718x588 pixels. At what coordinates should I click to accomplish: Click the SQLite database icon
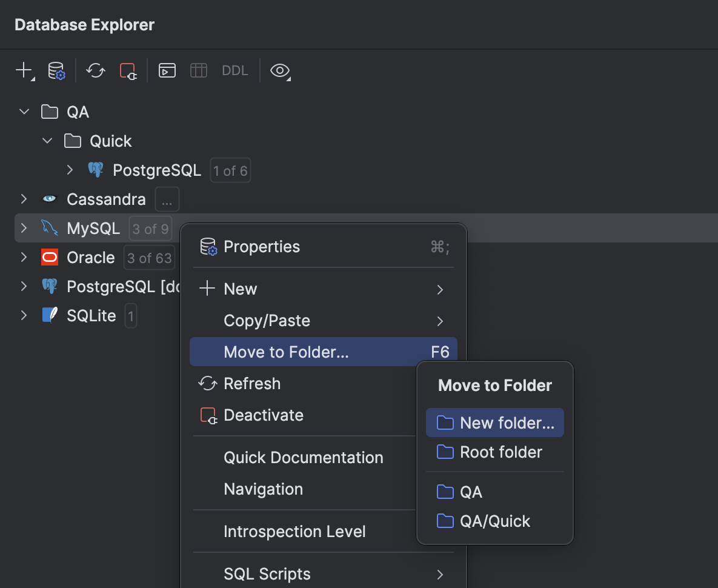48,315
